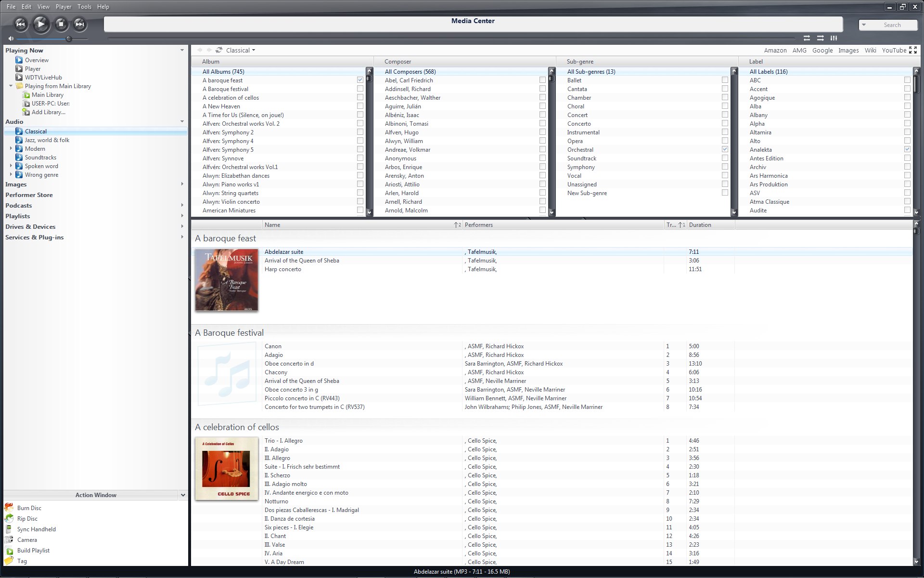Screen dimensions: 924x578
Task: Click the Sync Handheld icon
Action: point(9,529)
